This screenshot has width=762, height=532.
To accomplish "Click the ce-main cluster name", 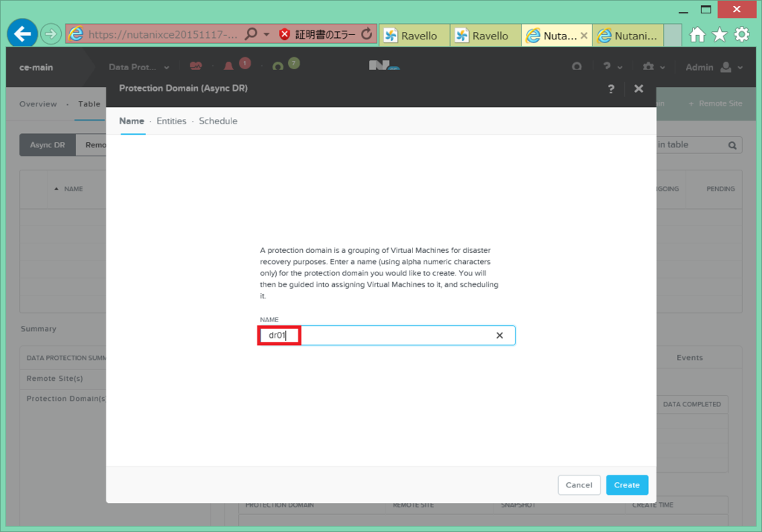I will click(x=36, y=68).
